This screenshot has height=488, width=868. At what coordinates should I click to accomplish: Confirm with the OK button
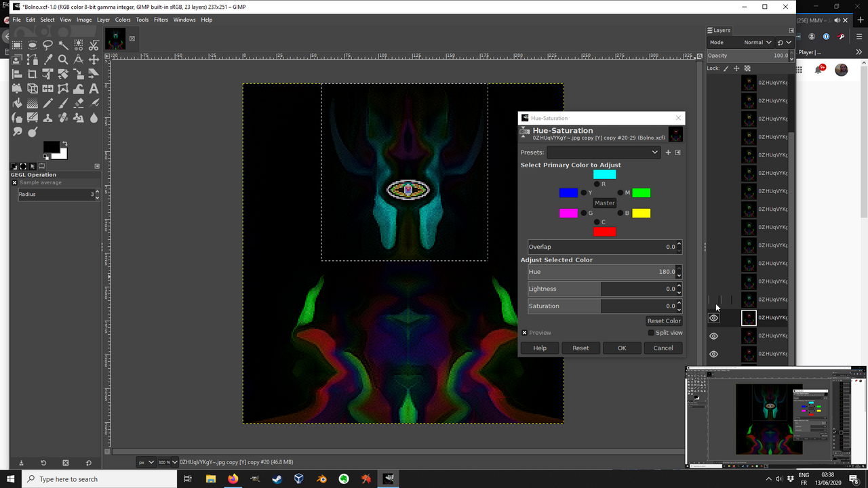(622, 348)
